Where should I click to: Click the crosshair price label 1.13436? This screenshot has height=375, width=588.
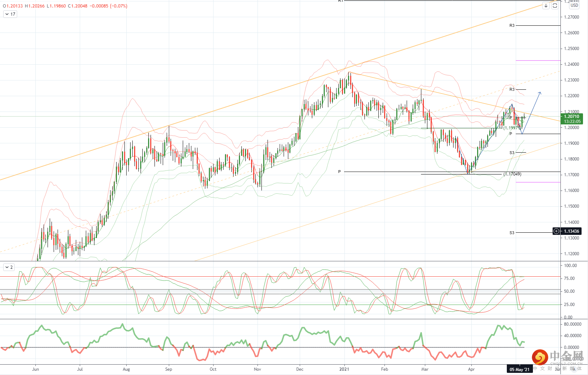pyautogui.click(x=572, y=231)
